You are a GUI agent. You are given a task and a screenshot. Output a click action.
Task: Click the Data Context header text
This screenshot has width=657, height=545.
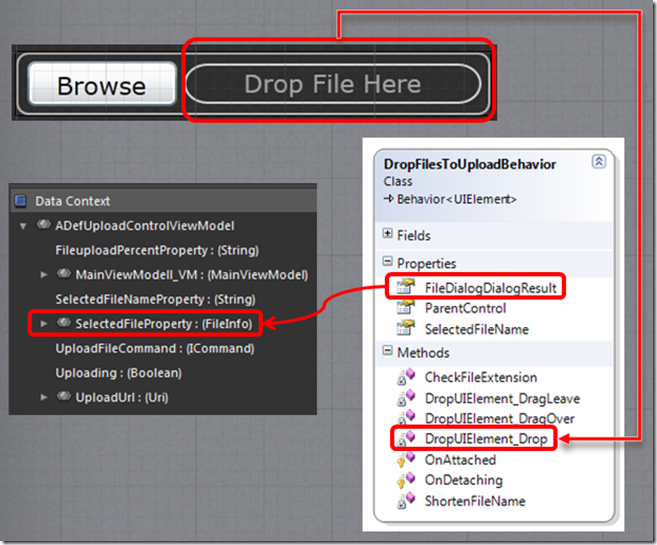72,201
